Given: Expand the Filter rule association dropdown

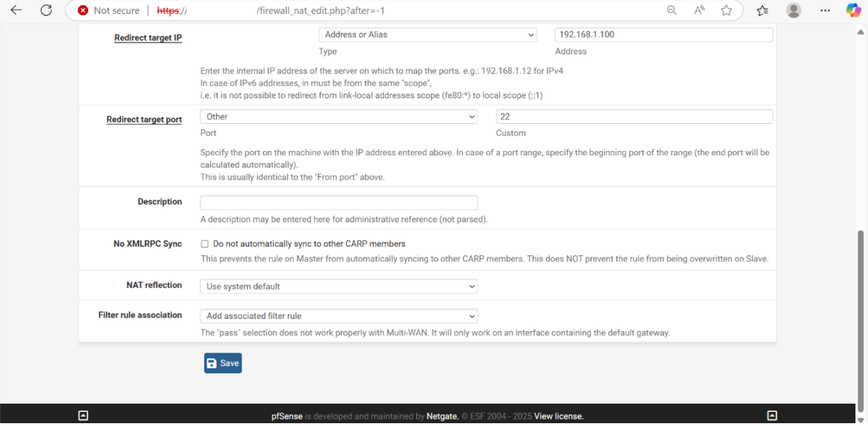Looking at the screenshot, I should click(x=339, y=316).
